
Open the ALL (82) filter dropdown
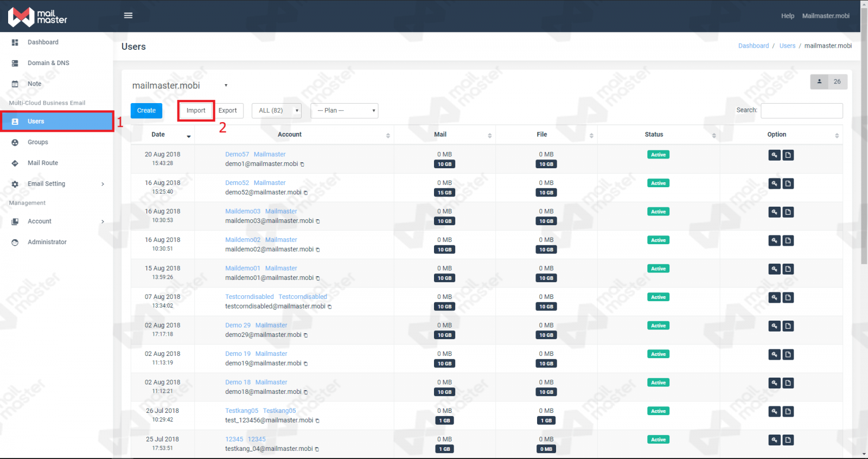pos(277,111)
